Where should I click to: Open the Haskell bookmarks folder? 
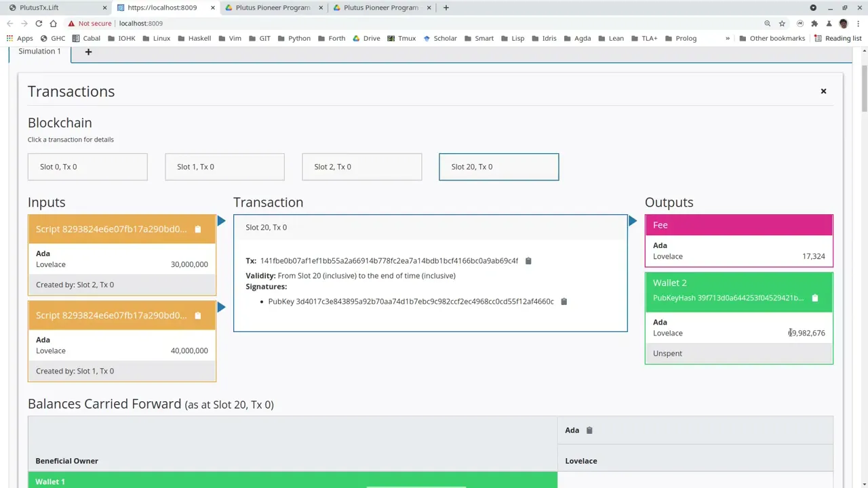pos(194,39)
